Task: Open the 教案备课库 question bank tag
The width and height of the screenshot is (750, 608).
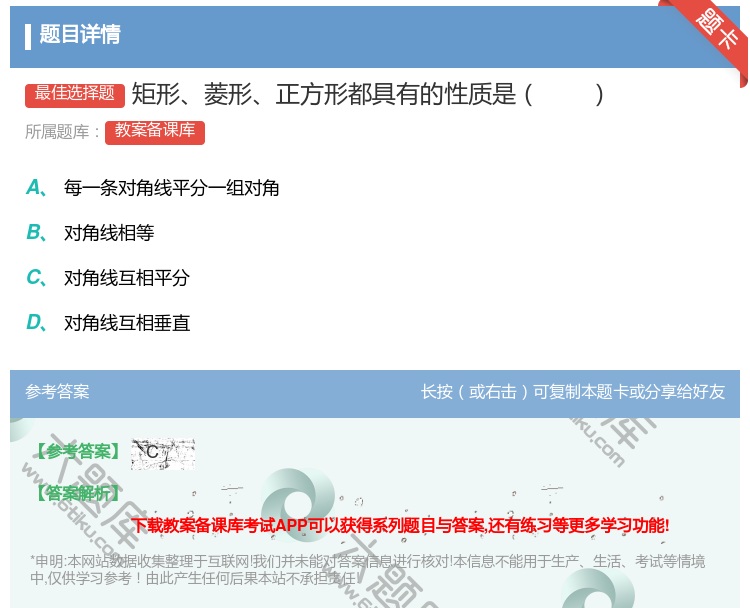Action: [154, 132]
